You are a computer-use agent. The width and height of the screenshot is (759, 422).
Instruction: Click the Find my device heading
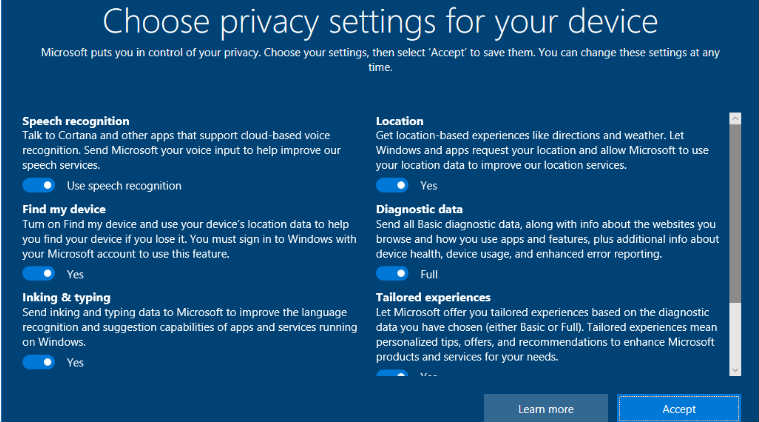click(64, 209)
